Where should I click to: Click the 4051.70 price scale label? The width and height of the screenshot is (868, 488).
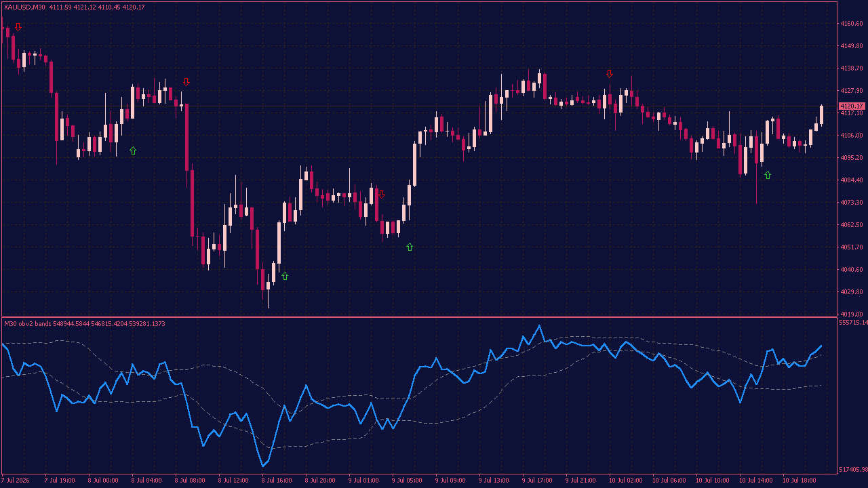(x=851, y=247)
